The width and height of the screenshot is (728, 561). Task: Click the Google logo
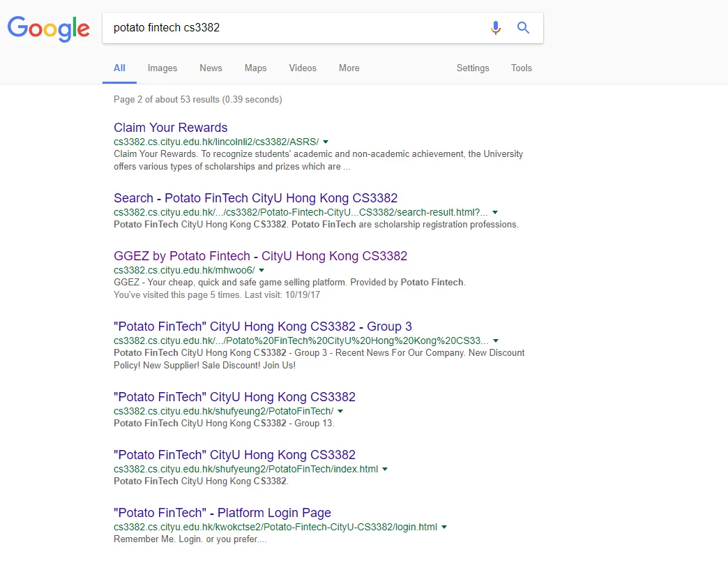click(49, 29)
